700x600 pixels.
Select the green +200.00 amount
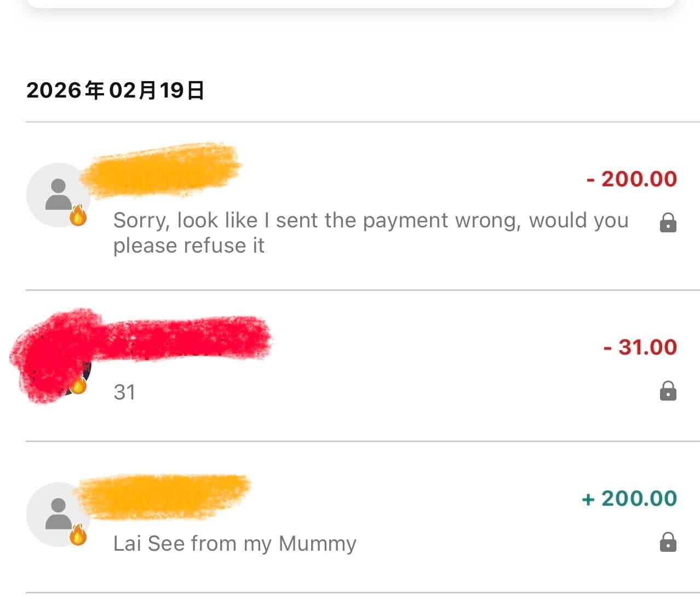tap(629, 499)
